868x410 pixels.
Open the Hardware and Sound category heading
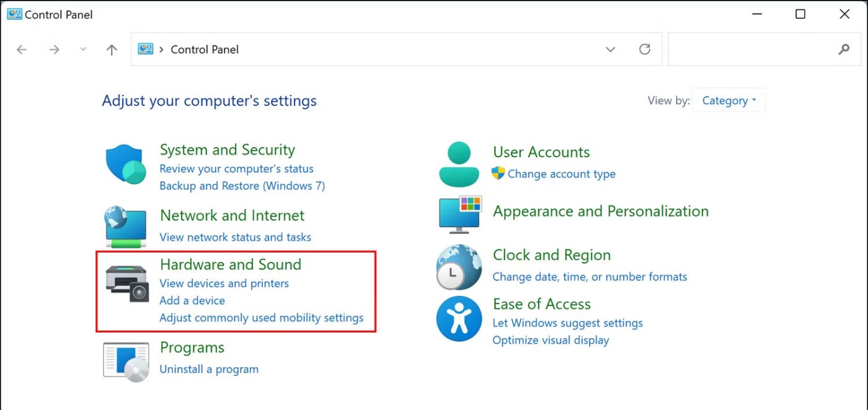(x=230, y=264)
